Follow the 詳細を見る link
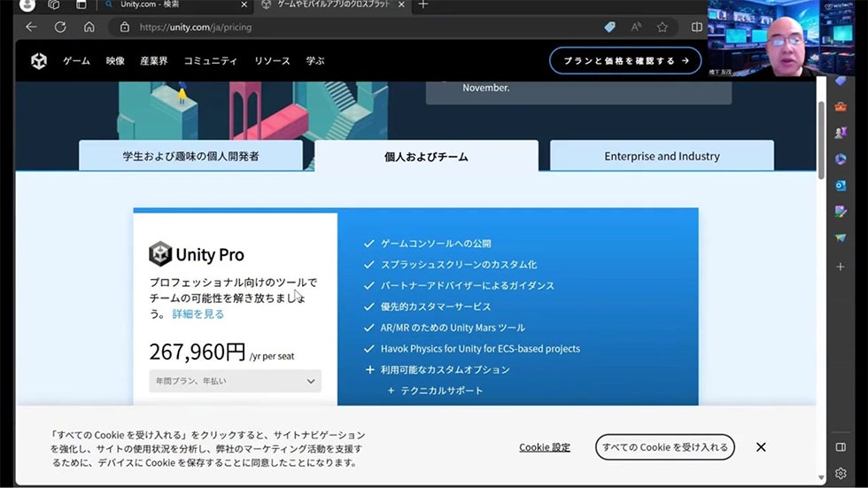Viewport: 868px width, 488px height. click(x=198, y=314)
